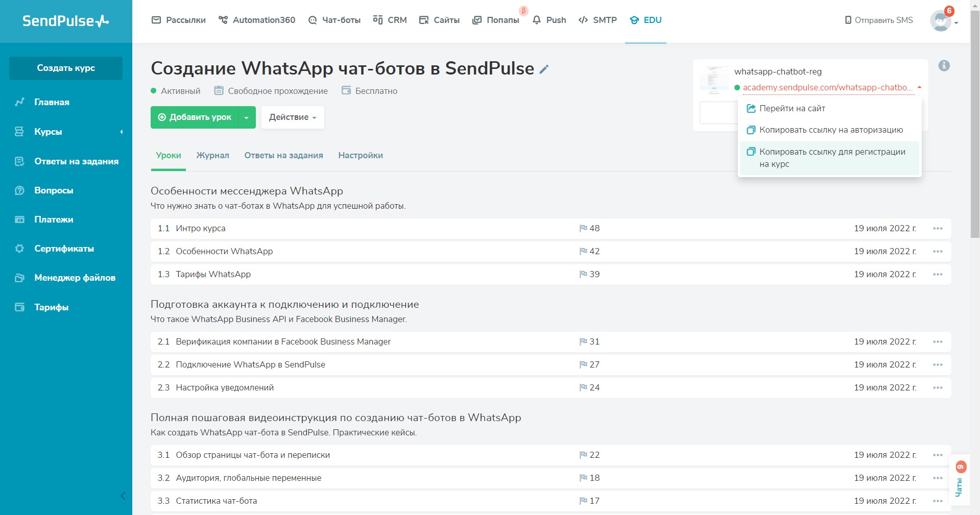Screen dimensions: 980x515
Task: Go to Чат-боты section
Action: pyautogui.click(x=334, y=20)
